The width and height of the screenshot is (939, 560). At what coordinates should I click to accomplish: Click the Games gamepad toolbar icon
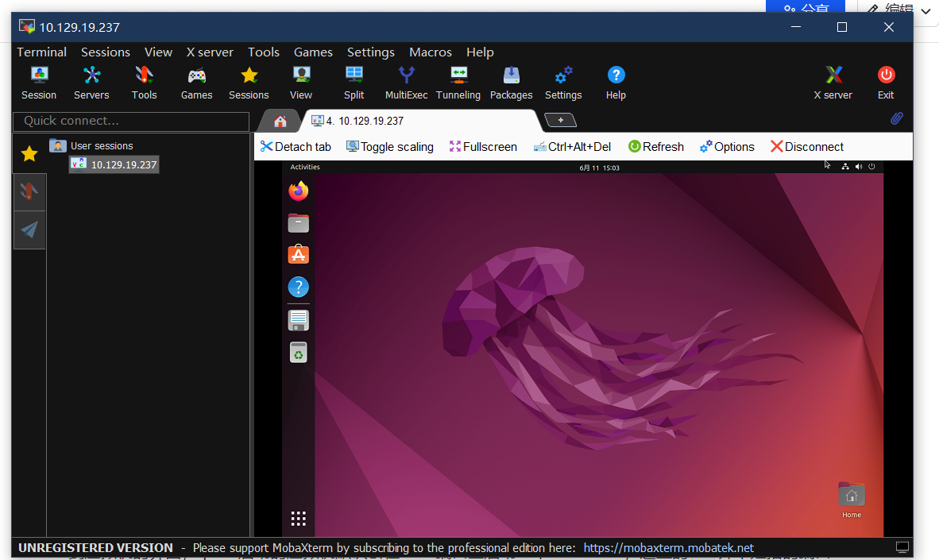(x=196, y=83)
